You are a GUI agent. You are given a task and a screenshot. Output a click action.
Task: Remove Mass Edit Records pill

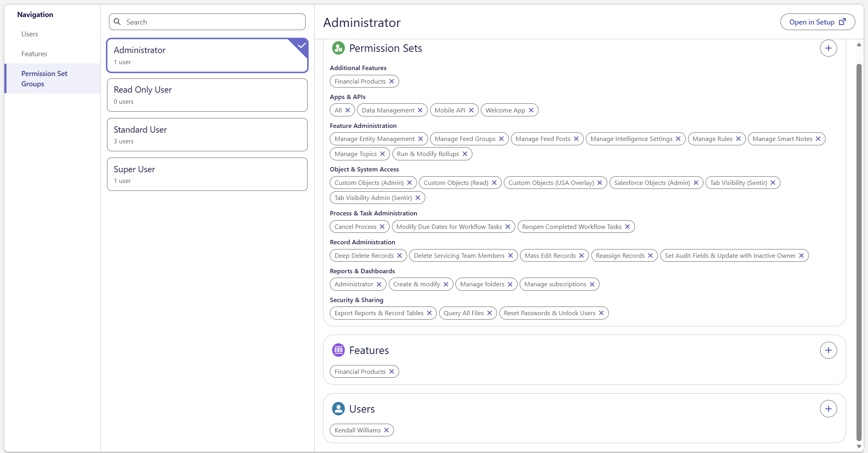click(581, 255)
